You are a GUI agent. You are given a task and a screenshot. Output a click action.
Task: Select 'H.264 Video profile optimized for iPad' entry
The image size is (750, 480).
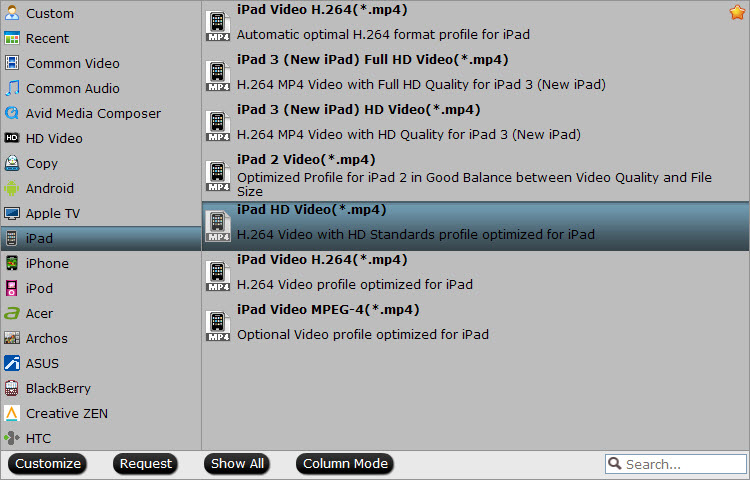(475, 276)
